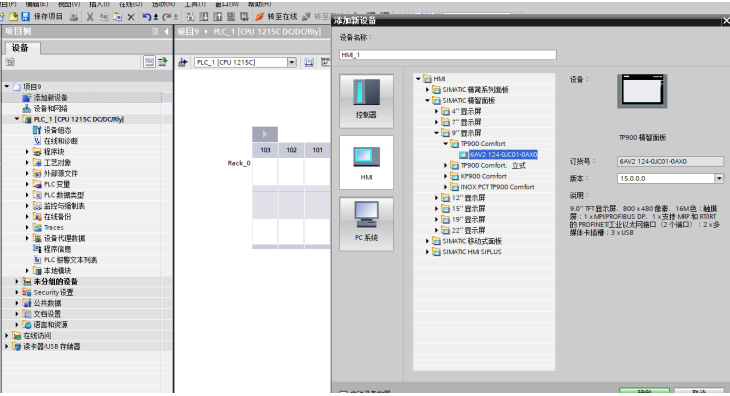Open project via toolbar folder icon
This screenshot has width=730, height=396.
[13, 17]
